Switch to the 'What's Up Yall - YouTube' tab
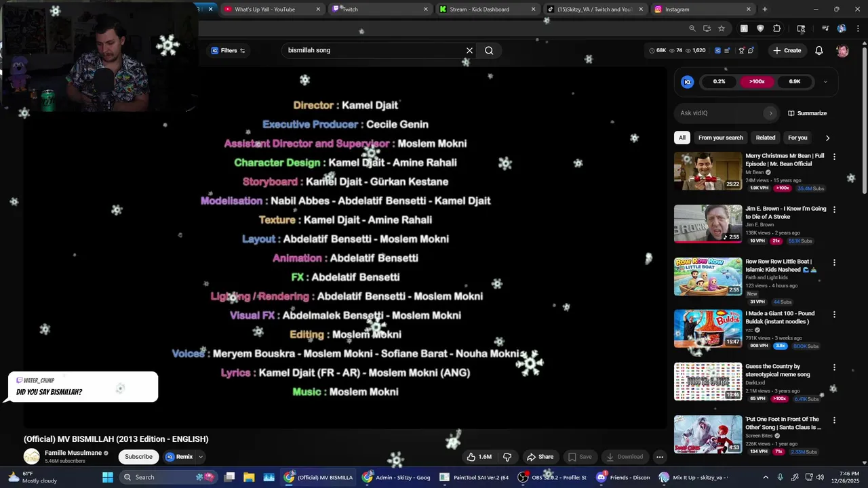Image resolution: width=868 pixels, height=488 pixels. point(272,9)
